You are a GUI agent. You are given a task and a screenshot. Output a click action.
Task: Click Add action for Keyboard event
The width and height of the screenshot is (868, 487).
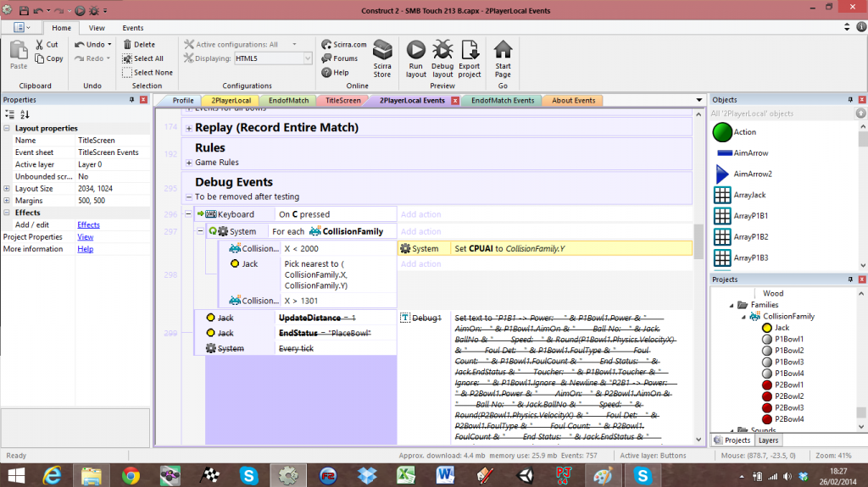tap(420, 214)
